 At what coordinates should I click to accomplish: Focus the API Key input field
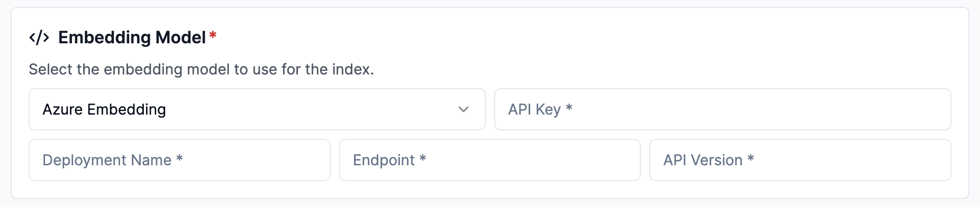[723, 109]
